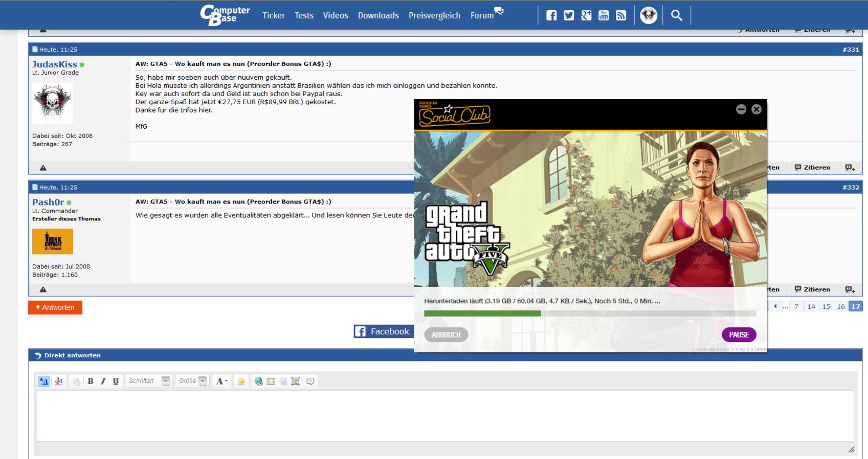Open permalink #332
This screenshot has height=459, width=868.
851,188
